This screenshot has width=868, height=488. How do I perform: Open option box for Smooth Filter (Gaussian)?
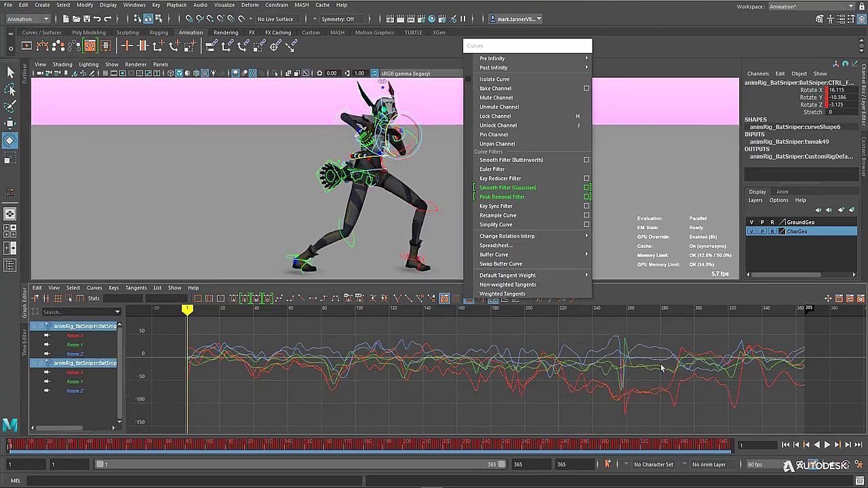[x=587, y=188]
